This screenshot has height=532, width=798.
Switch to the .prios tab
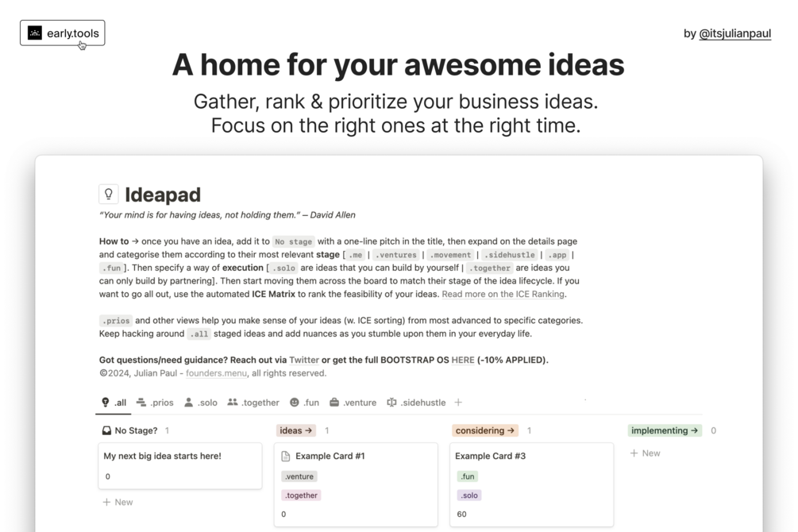pyautogui.click(x=155, y=403)
